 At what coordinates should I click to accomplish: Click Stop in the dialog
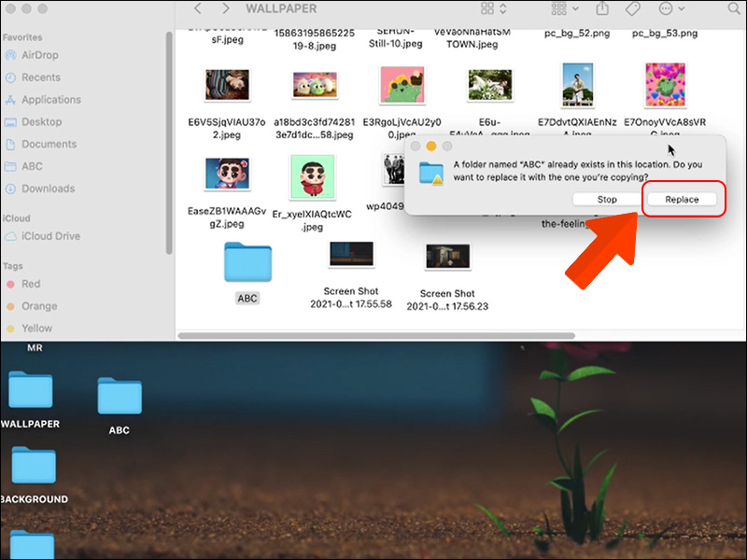(x=607, y=199)
